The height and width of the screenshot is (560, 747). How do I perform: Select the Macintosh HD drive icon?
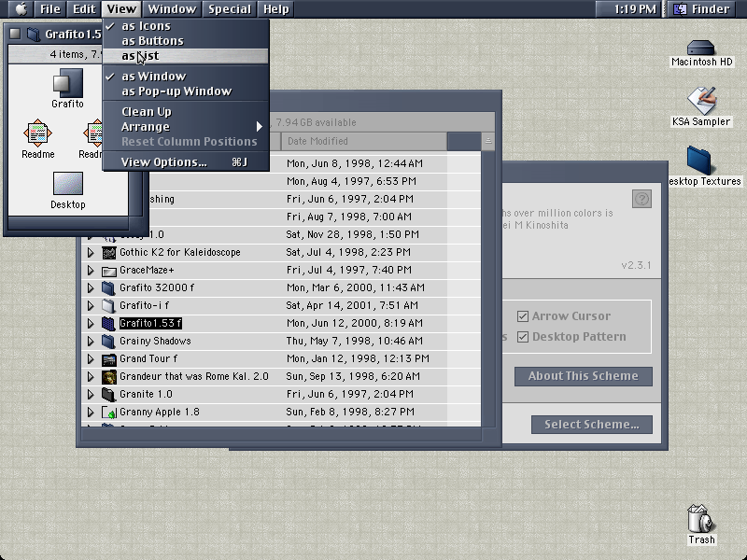(701, 48)
